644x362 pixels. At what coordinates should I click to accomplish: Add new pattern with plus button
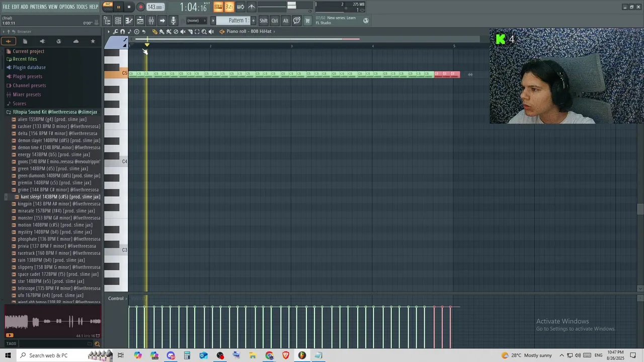(x=253, y=21)
